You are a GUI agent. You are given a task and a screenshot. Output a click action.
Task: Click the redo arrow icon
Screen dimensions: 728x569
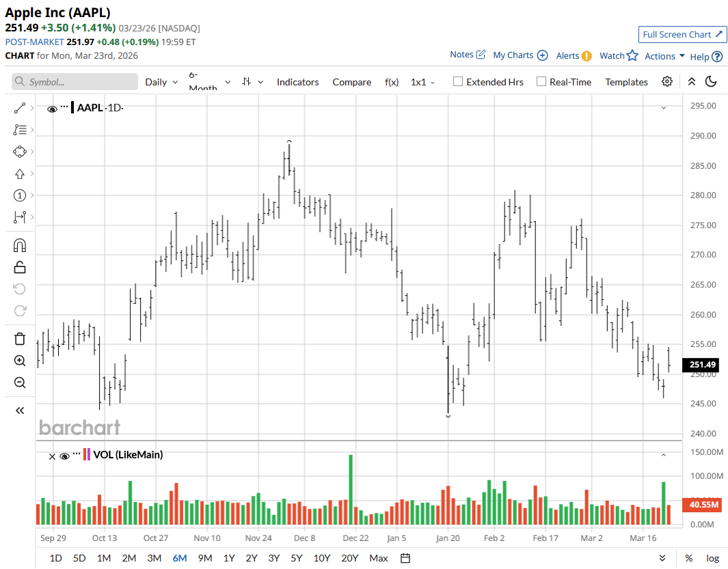tap(20, 311)
